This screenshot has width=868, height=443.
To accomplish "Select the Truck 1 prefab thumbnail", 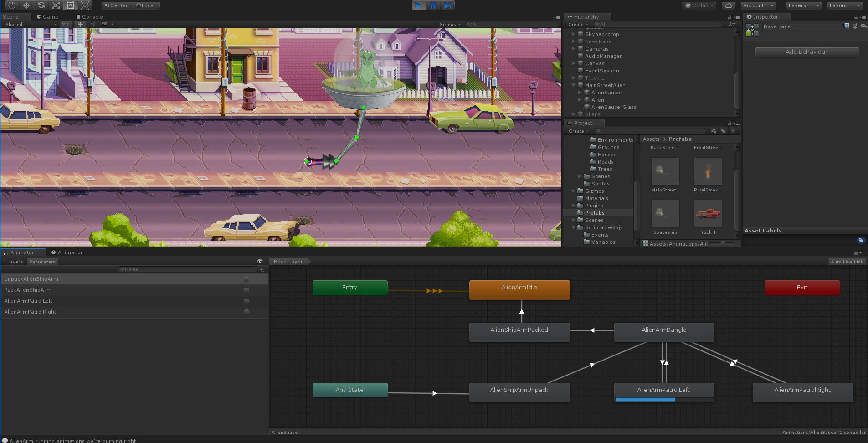I will [708, 213].
